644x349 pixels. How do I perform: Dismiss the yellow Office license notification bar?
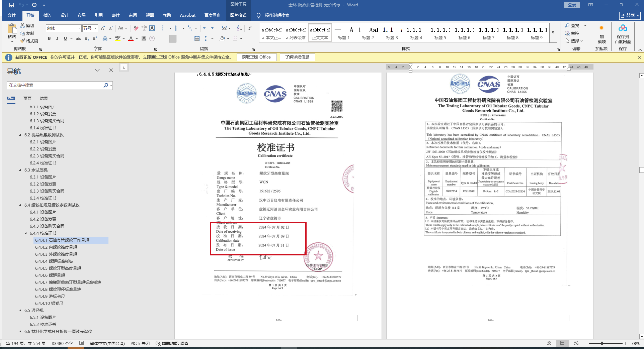click(x=639, y=57)
